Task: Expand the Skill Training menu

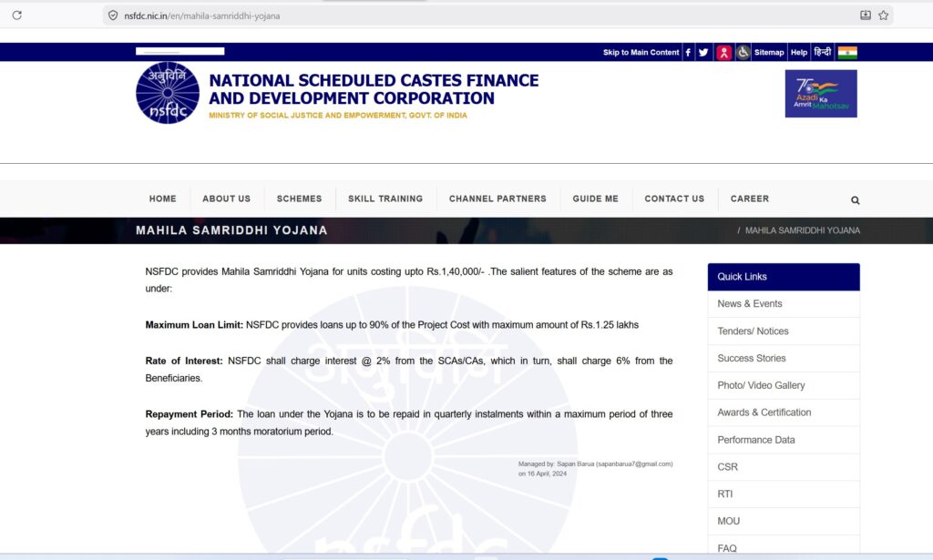Action: 385,199
